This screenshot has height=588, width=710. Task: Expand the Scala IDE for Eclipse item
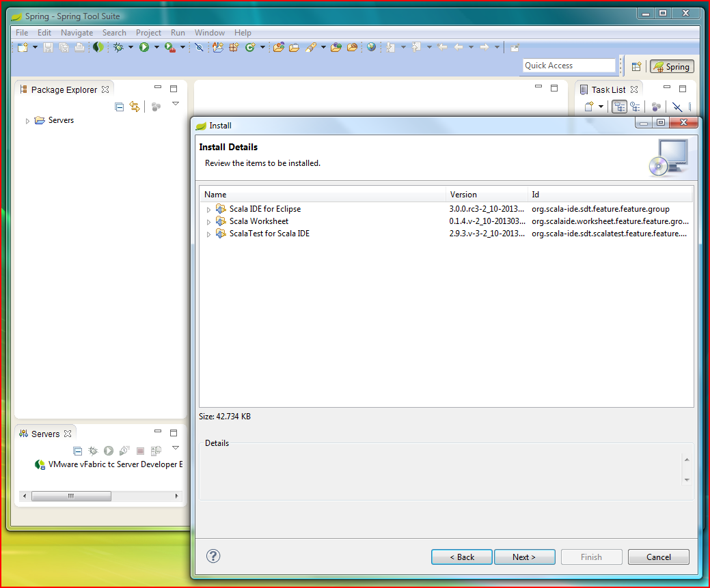[x=209, y=208]
